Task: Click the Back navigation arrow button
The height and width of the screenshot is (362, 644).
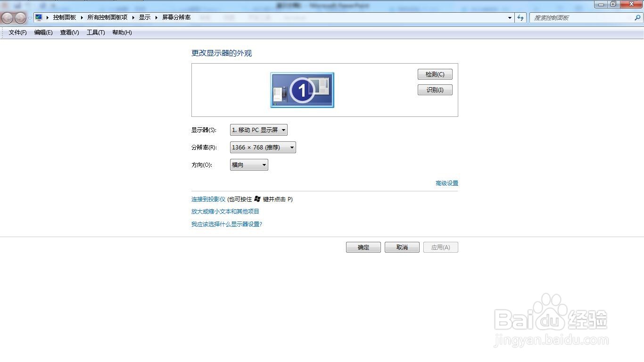Action: 7,18
